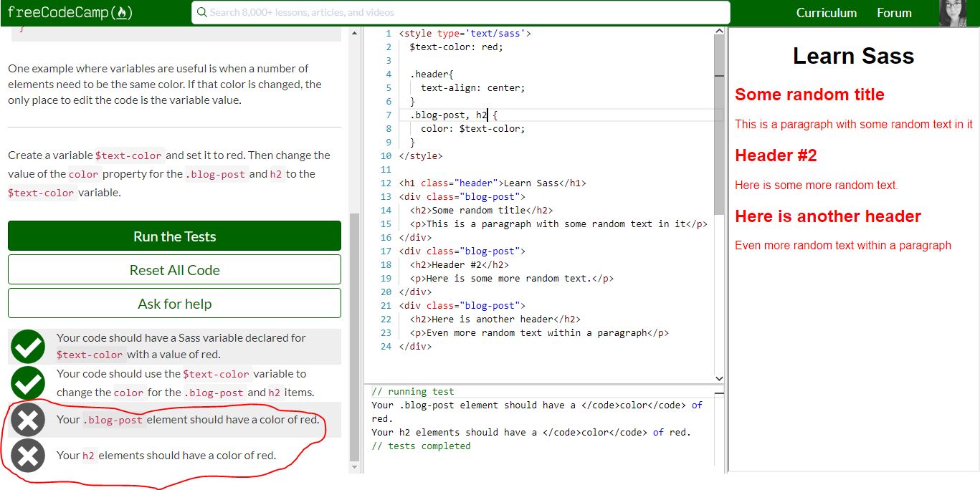The width and height of the screenshot is (980, 490).
Task: Click 'Here is some more random text' preview
Action: (x=816, y=185)
